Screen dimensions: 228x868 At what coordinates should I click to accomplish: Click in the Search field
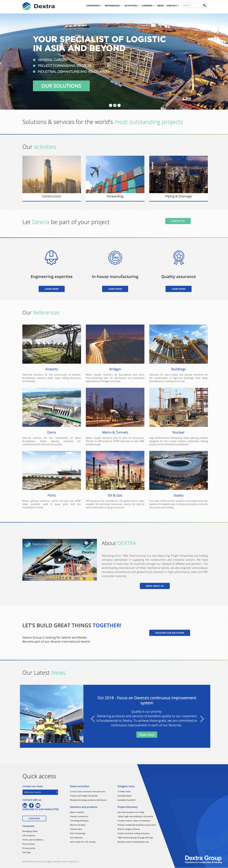click(192, 5)
